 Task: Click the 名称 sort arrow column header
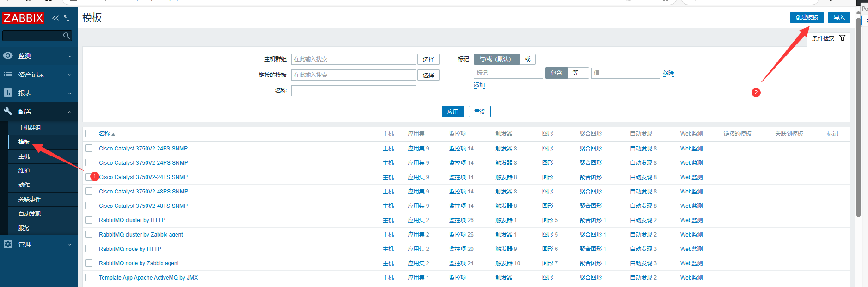(x=107, y=134)
